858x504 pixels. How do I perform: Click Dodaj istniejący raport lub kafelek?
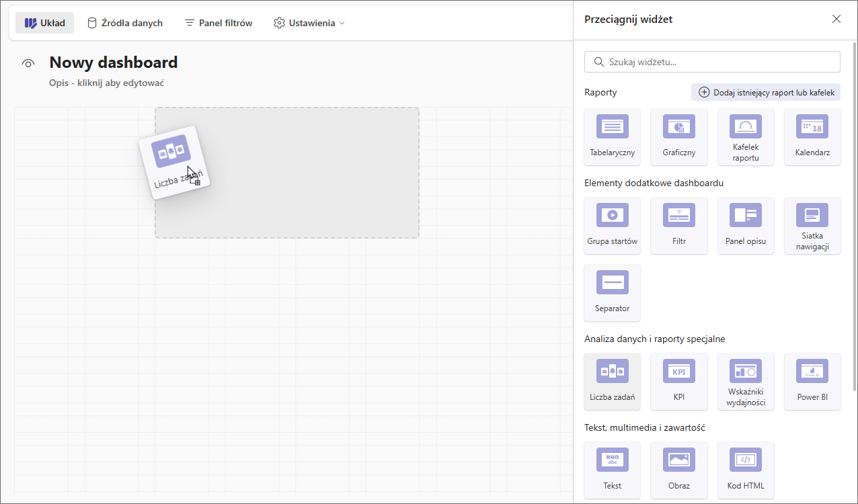766,92
